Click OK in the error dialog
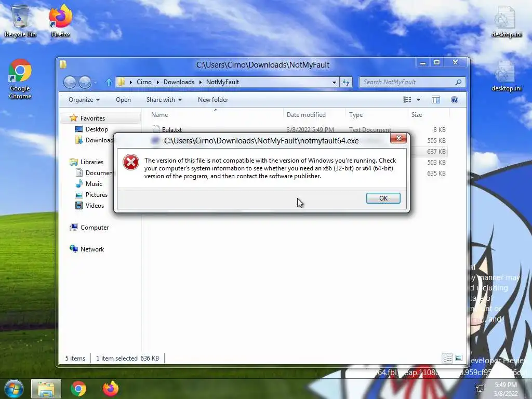The image size is (532, 399). (x=383, y=198)
